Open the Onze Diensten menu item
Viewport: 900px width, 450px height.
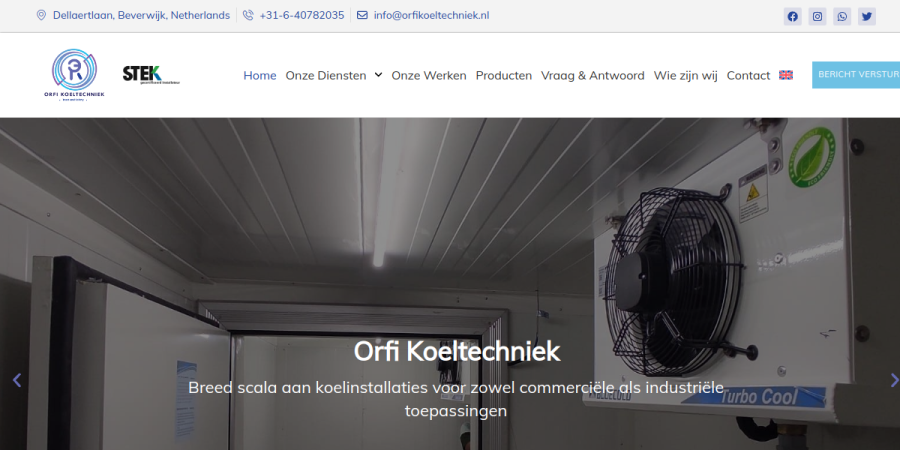(x=326, y=75)
